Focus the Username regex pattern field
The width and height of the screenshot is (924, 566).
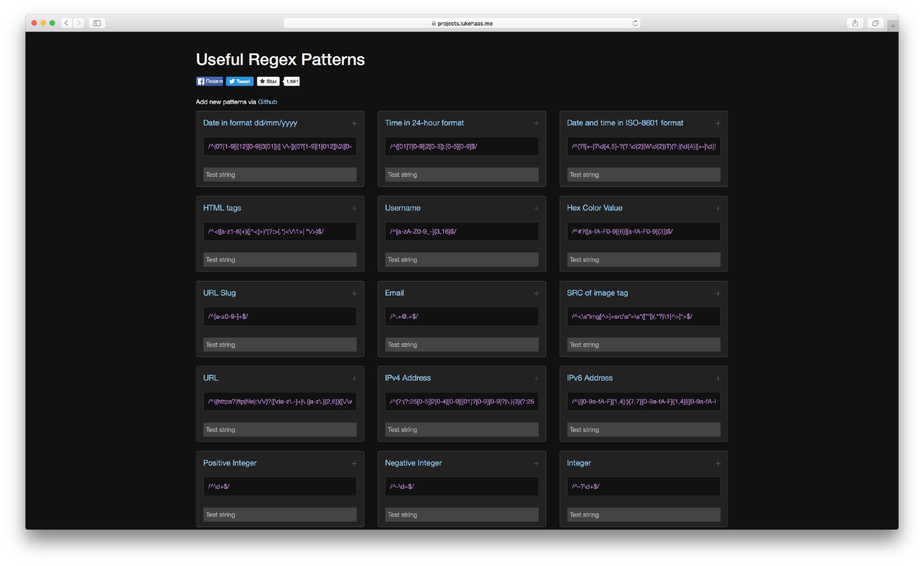[462, 231]
